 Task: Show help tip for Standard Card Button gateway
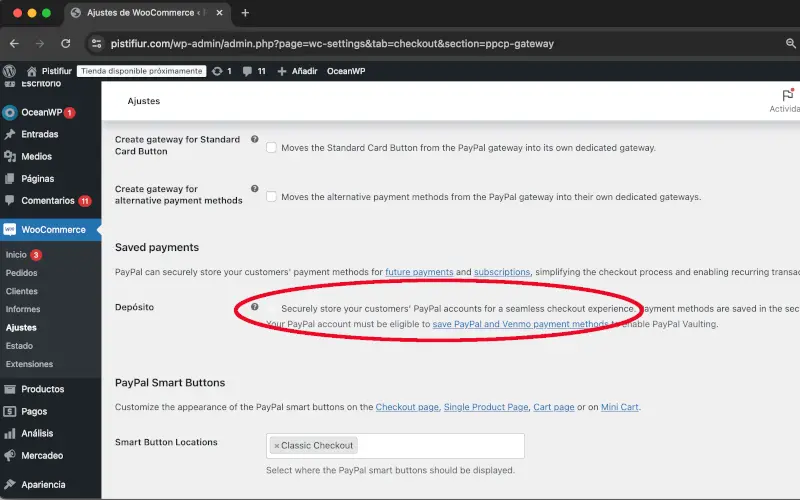click(255, 139)
